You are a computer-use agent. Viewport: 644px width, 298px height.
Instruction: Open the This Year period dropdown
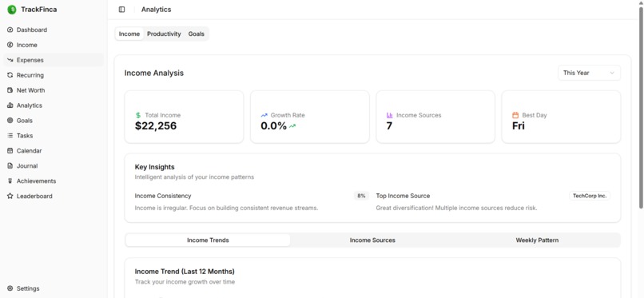[589, 73]
